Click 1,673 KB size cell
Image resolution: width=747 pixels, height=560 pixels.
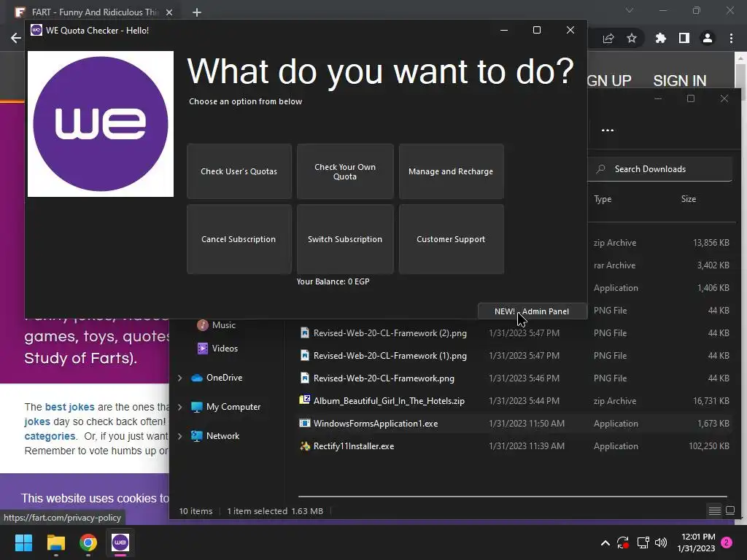pyautogui.click(x=713, y=424)
